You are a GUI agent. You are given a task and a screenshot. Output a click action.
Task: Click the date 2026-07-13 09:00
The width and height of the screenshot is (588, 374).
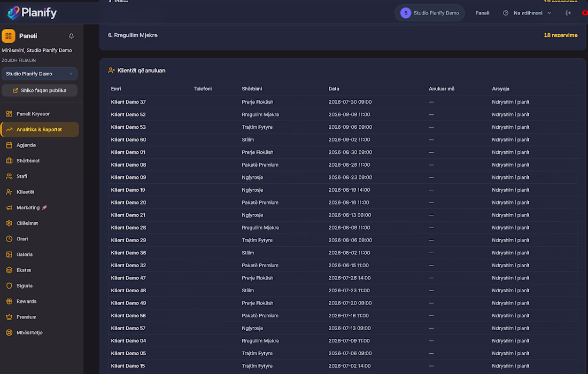pos(350,328)
